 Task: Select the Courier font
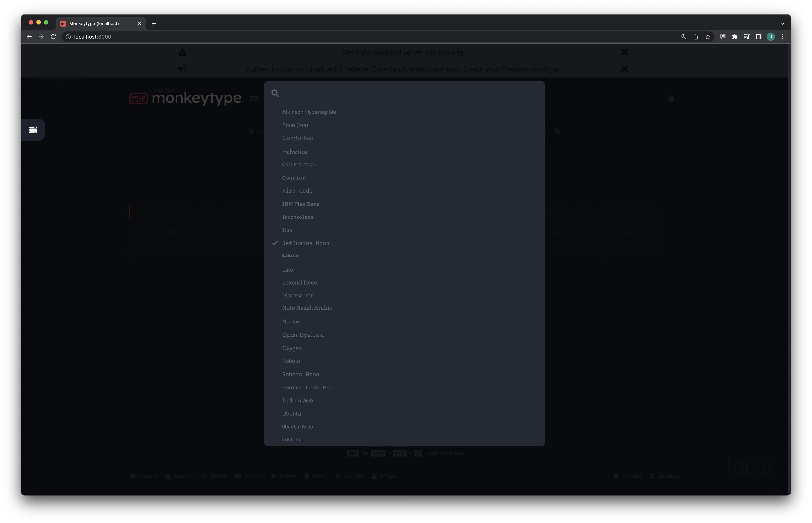(404, 178)
